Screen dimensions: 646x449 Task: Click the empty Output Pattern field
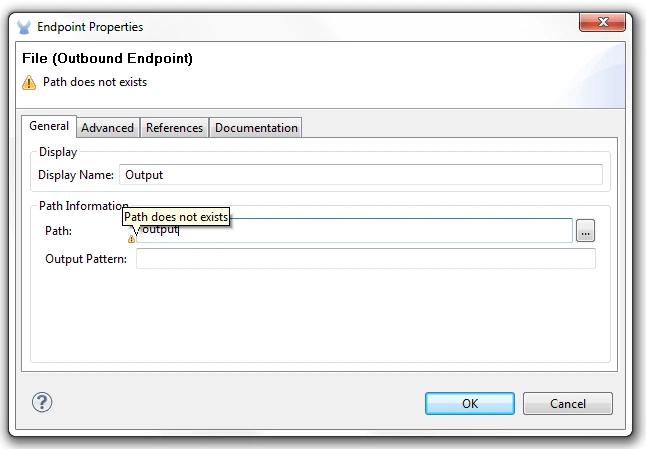365,259
